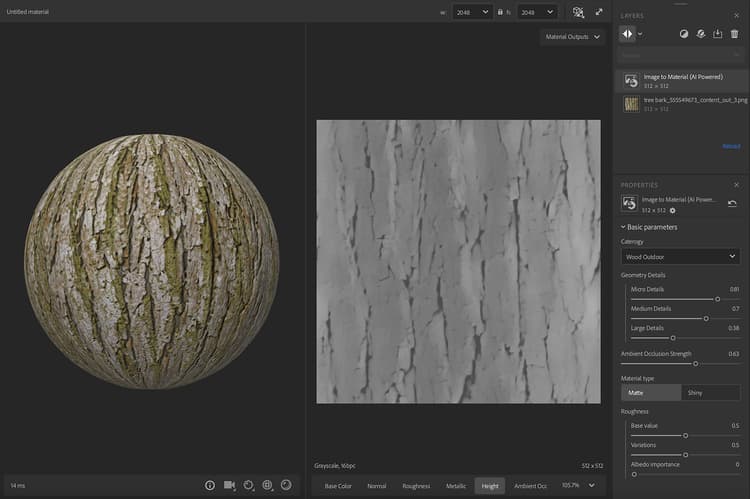This screenshot has height=499, width=750.
Task: Switch to the Roughness channel tab
Action: (x=416, y=486)
